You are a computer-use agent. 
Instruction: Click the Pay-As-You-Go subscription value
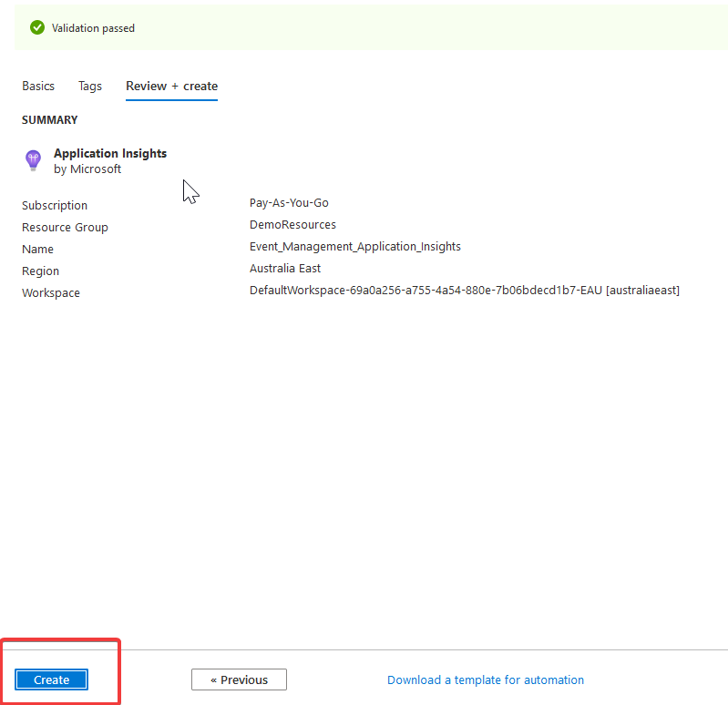(x=289, y=203)
